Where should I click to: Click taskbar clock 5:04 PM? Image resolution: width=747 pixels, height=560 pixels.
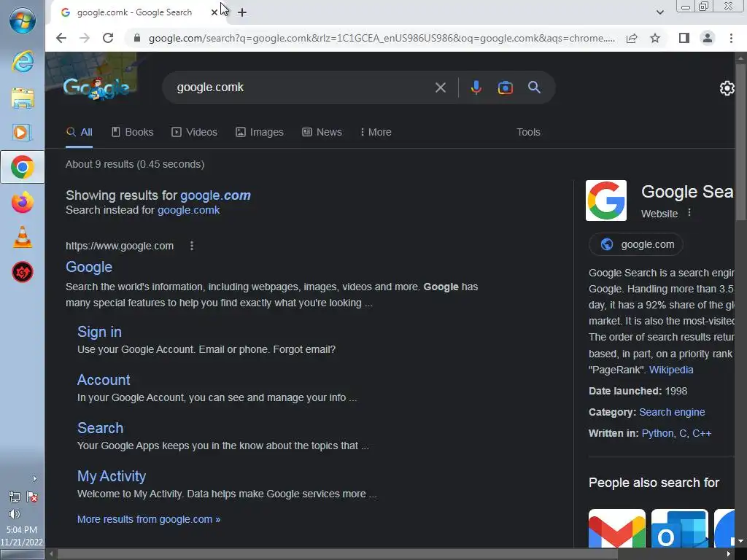22,530
